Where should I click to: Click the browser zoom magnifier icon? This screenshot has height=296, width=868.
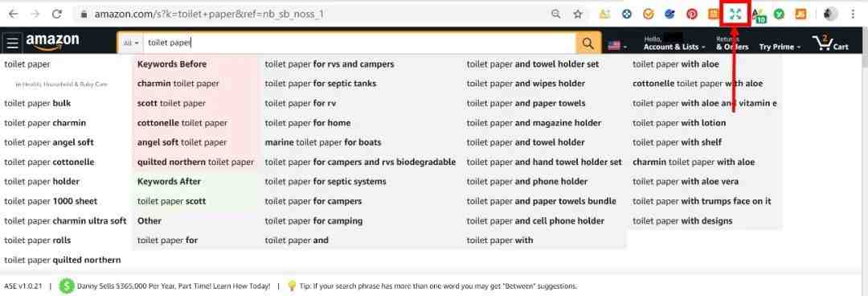click(556, 14)
